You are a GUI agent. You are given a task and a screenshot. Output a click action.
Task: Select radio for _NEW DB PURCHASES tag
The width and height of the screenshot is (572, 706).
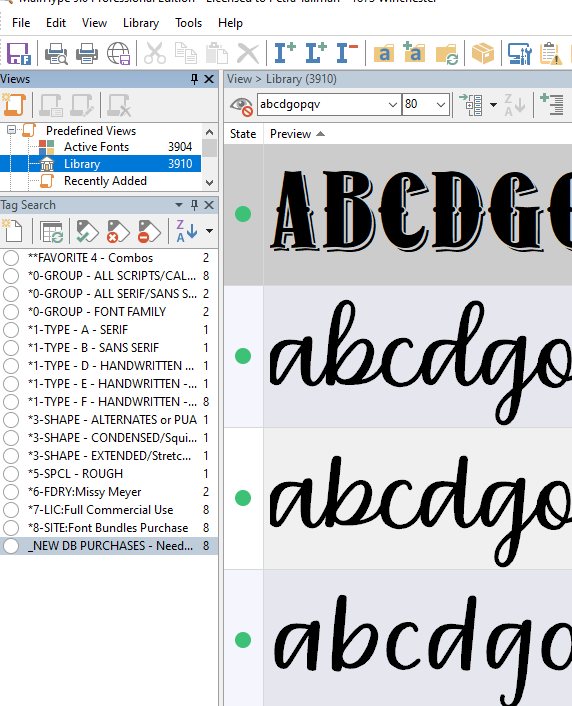click(x=11, y=546)
